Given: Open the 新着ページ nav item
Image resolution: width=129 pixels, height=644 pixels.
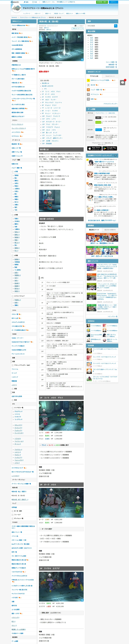Looking at the screenshot, I should pyautogui.click(x=48, y=14).
